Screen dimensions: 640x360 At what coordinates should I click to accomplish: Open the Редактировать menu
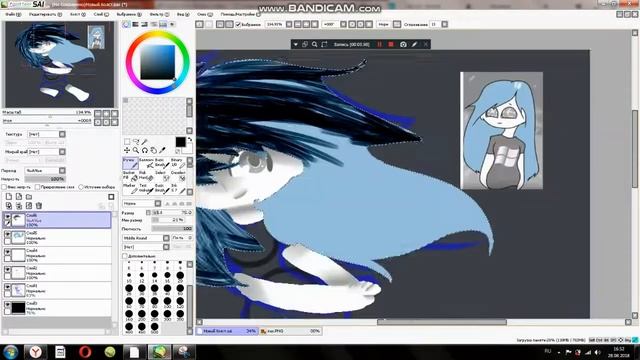pos(45,14)
